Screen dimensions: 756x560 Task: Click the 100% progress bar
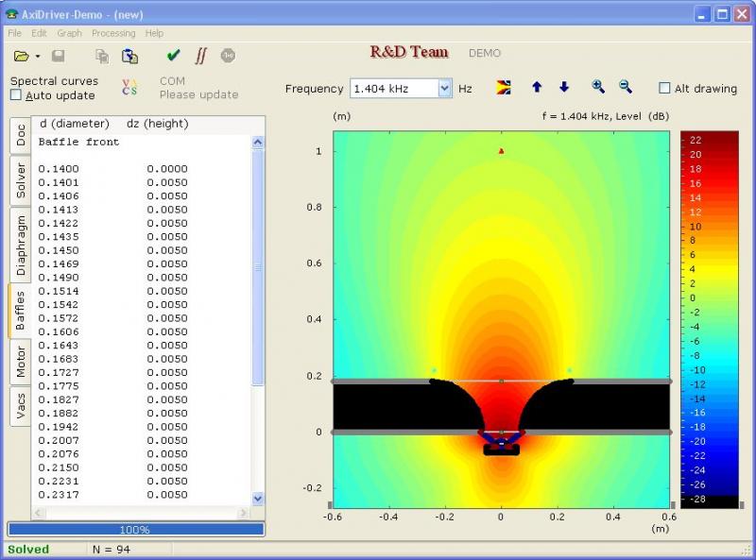[x=136, y=530]
